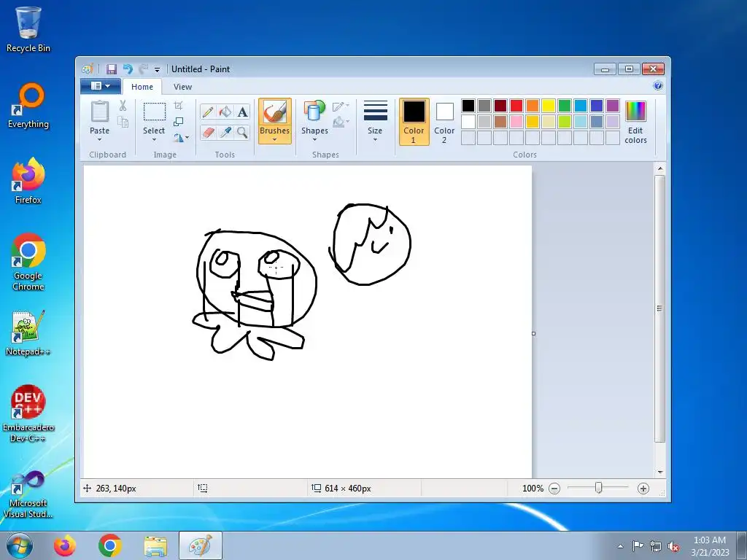Click the Shapes gallery icon
Viewport: 747px width, 560px height.
pyautogui.click(x=314, y=112)
